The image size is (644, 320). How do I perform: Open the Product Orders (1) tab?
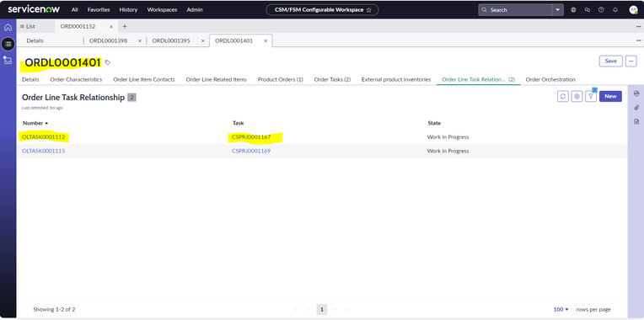pyautogui.click(x=281, y=80)
